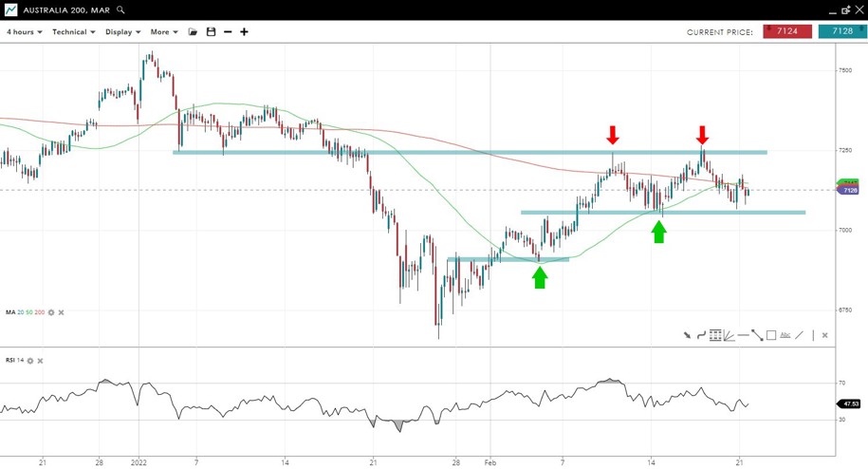Close the drawing tools bar
The image size is (868, 469).
point(824,335)
